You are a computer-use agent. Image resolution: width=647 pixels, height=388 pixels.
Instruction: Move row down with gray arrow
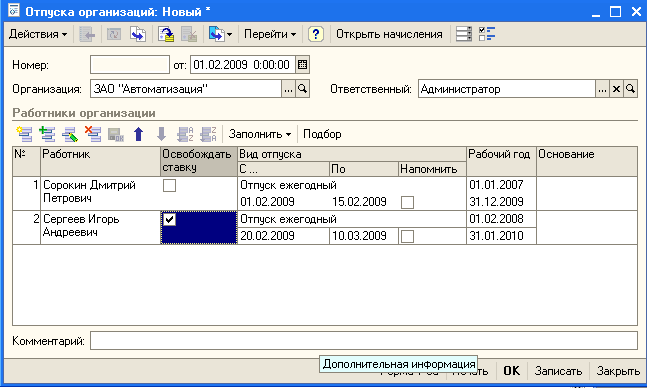[x=161, y=134]
